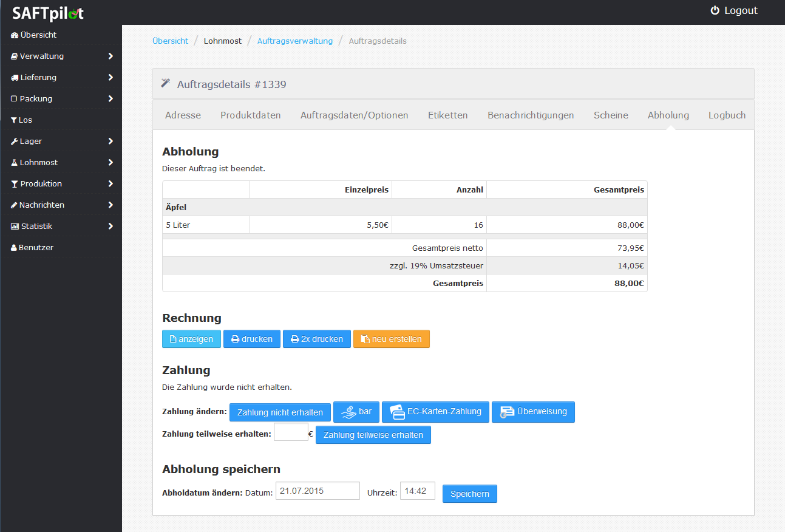Click the 2x drucken button
Screen dimensions: 785x532
(316, 339)
